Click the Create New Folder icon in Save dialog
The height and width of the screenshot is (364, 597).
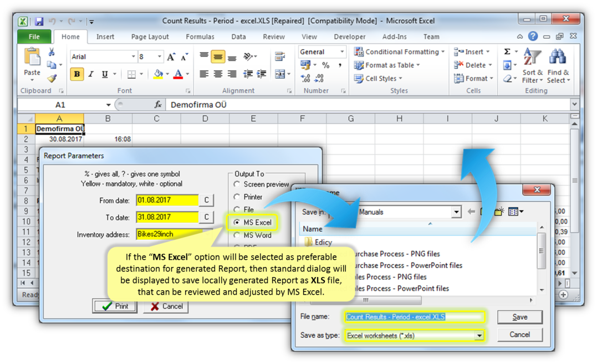click(x=499, y=212)
